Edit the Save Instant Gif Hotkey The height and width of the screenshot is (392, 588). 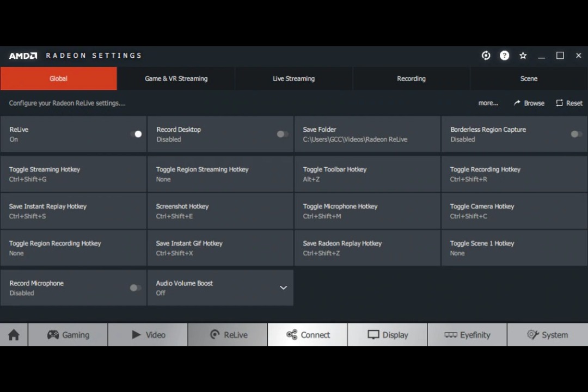point(220,248)
